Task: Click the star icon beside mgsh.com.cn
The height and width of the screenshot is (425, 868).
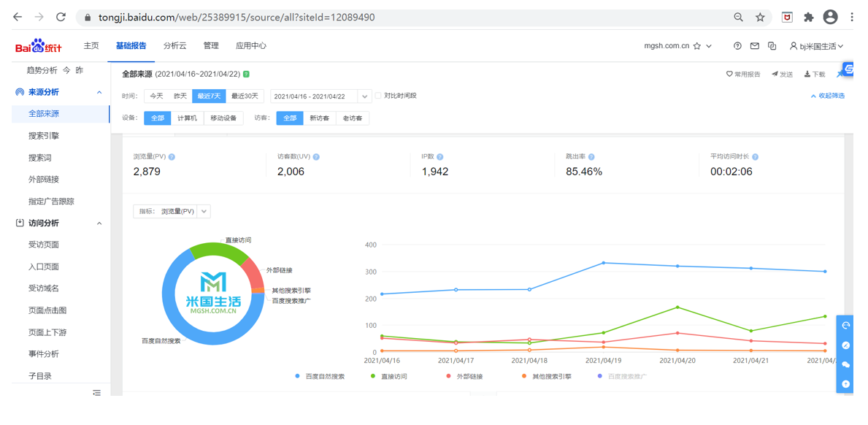Action: (x=697, y=46)
